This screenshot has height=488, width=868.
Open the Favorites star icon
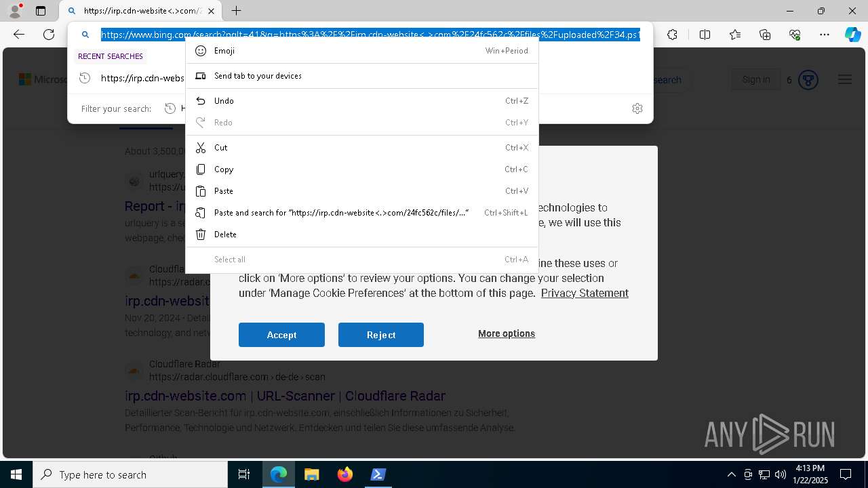click(x=735, y=35)
